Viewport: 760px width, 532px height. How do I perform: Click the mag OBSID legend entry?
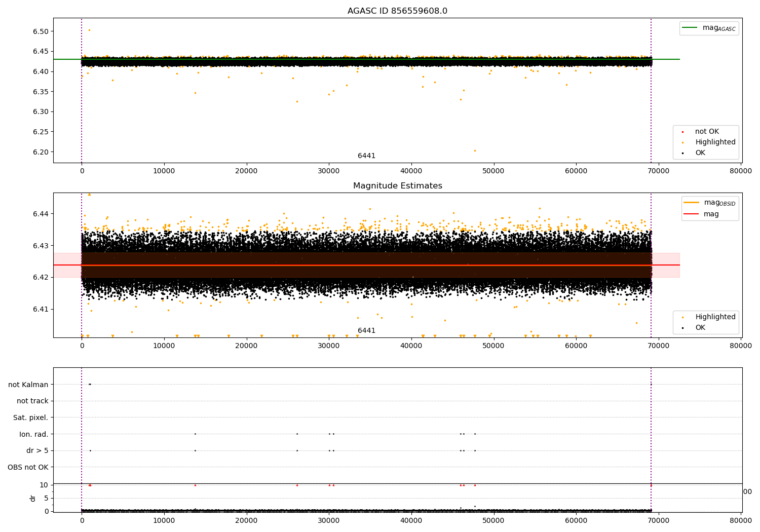[719, 203]
